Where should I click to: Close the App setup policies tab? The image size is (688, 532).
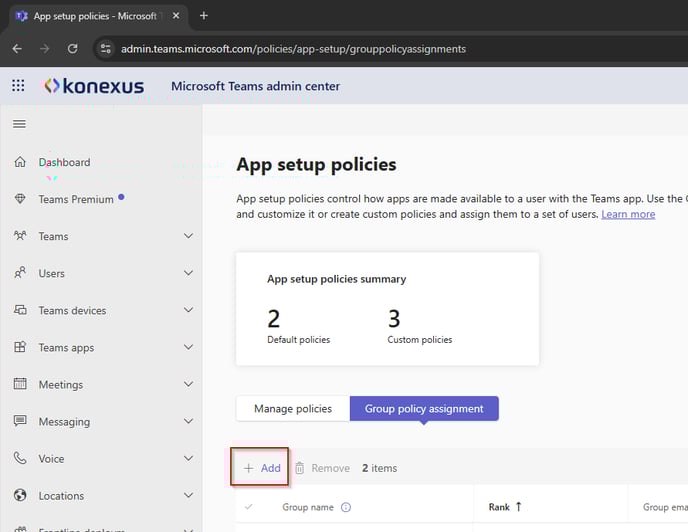pyautogui.click(x=176, y=16)
